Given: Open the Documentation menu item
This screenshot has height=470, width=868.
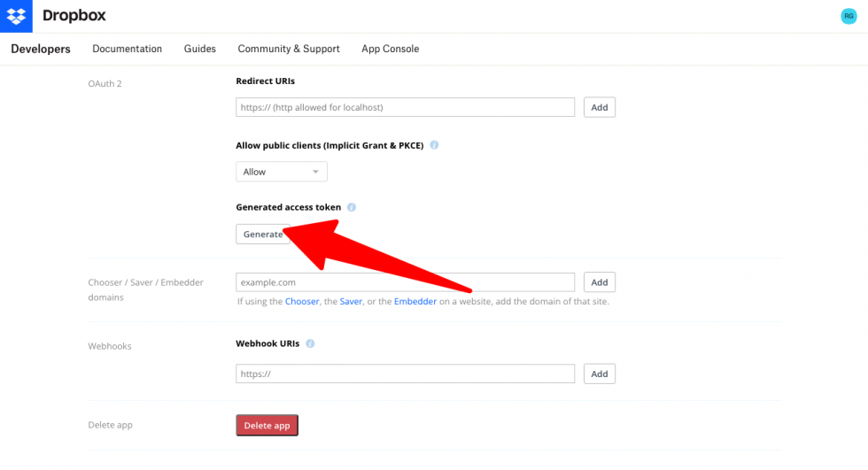Looking at the screenshot, I should tap(127, 49).
